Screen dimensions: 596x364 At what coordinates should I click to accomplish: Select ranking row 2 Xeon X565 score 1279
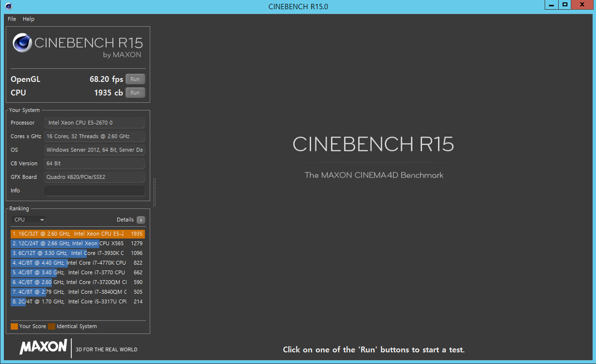point(78,243)
